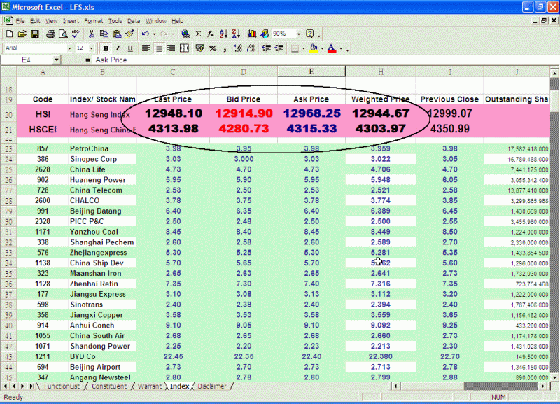
Task: Open the Data menu
Action: click(x=134, y=21)
